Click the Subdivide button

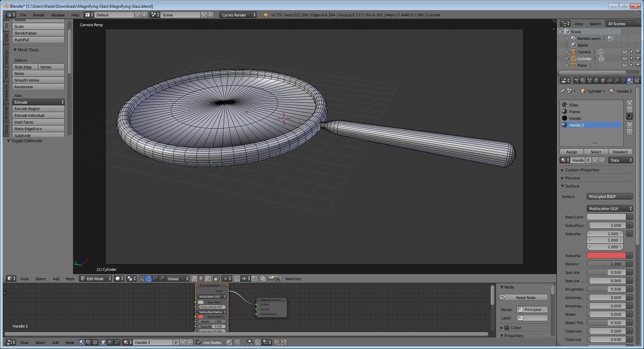(x=38, y=135)
